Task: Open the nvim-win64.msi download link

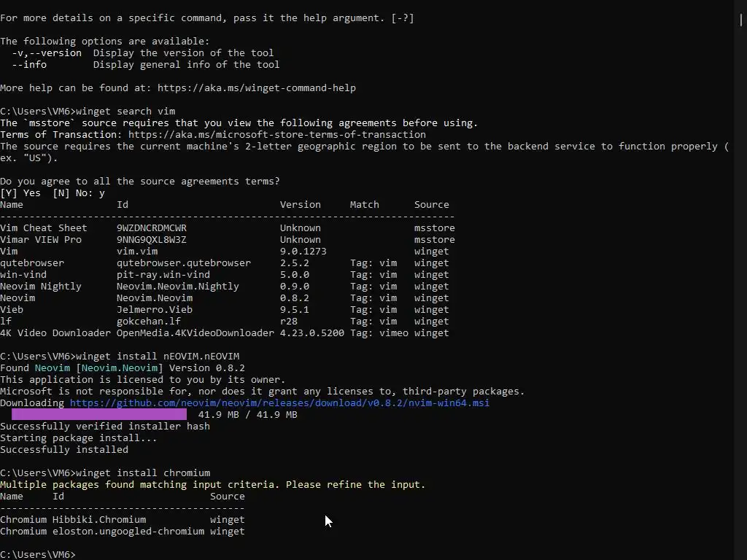Action: 279,402
